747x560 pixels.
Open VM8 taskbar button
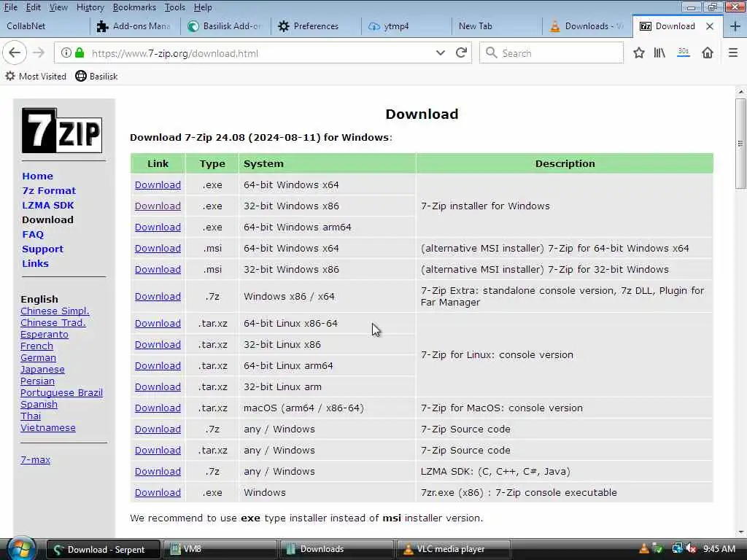coord(219,549)
